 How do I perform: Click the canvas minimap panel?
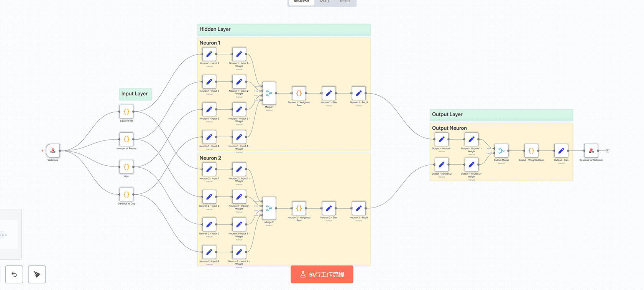point(10,234)
